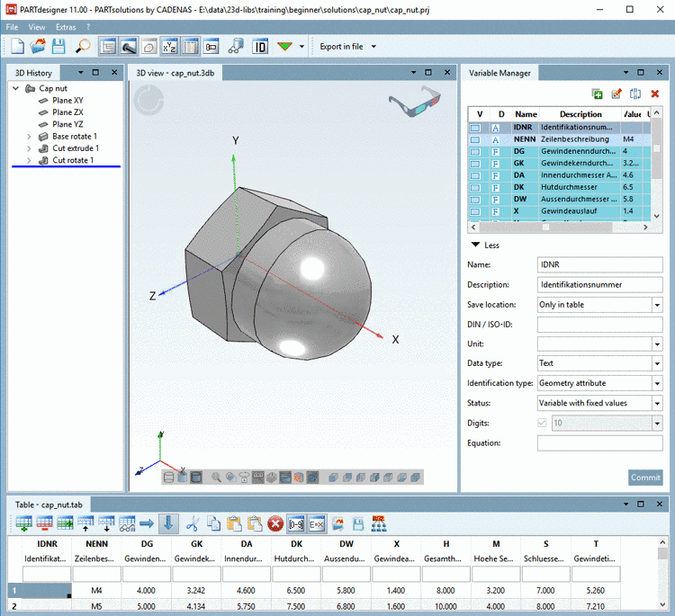
Task: Click the ID button in the main toolbar
Action: coord(261,46)
